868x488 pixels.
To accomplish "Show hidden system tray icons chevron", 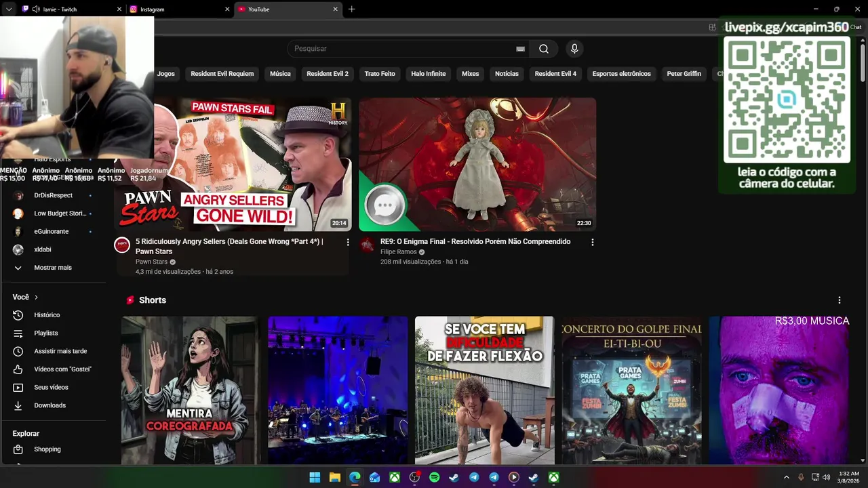I will (786, 477).
